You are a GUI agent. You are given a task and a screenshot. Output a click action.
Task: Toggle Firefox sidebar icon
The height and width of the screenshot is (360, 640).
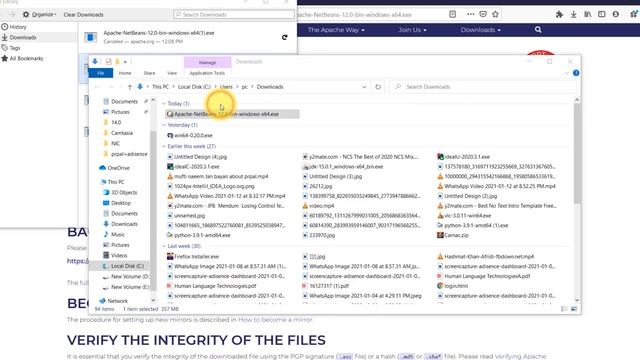tap(602, 14)
